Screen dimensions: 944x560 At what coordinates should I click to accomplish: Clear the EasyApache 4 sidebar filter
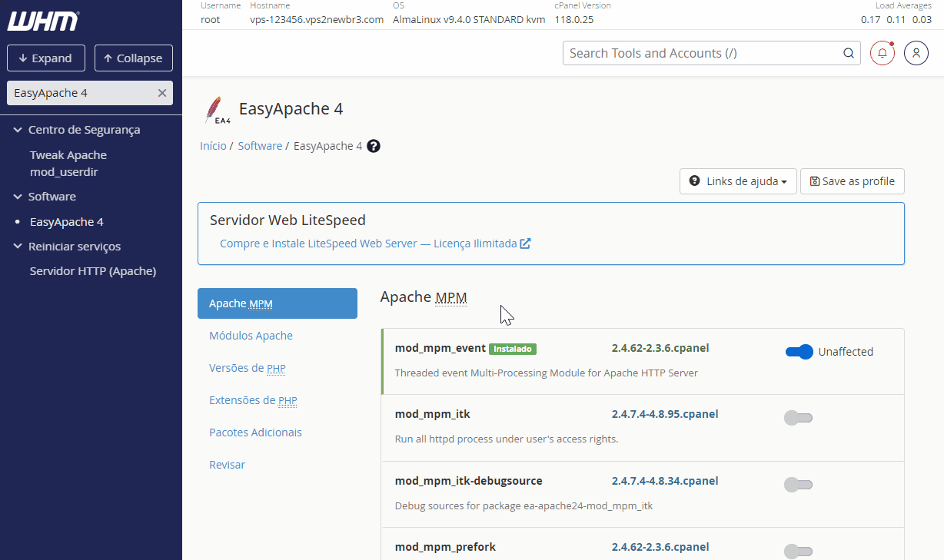click(161, 93)
